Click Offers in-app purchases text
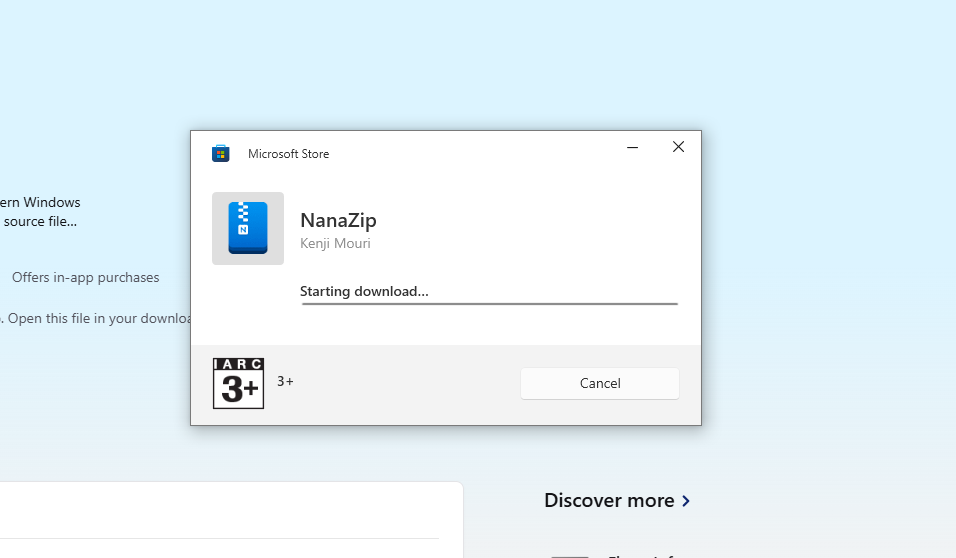Image resolution: width=956 pixels, height=558 pixels. point(85,277)
